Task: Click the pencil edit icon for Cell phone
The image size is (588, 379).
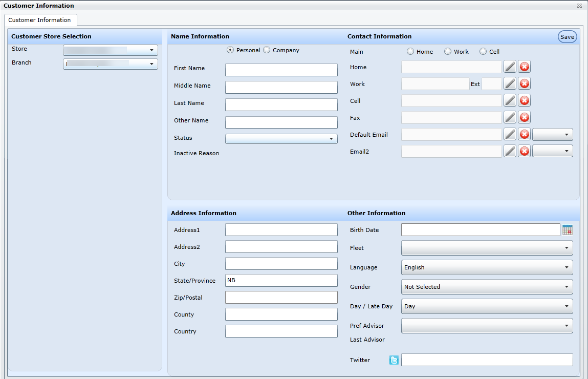Action: [x=510, y=100]
